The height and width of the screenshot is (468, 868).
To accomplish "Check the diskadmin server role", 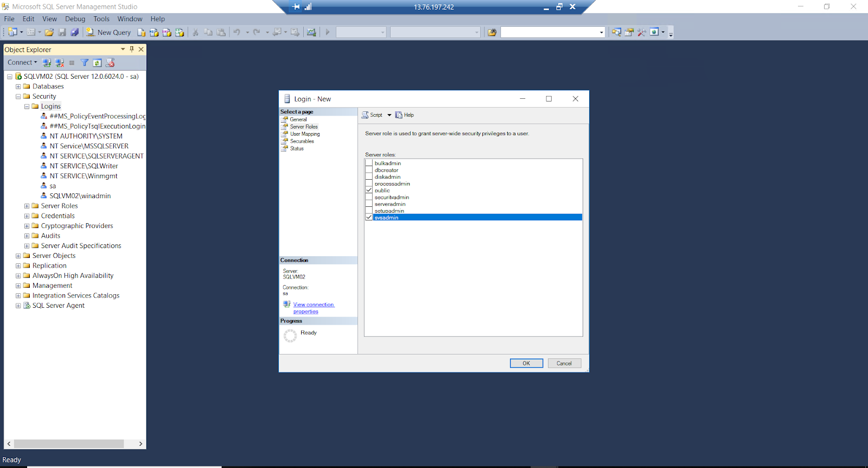I will coord(369,176).
